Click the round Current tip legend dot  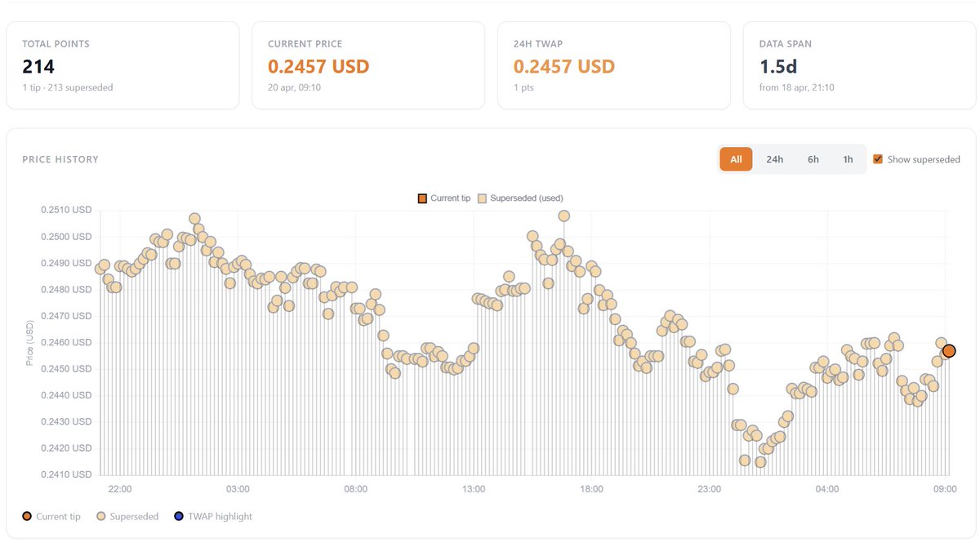coord(28,516)
